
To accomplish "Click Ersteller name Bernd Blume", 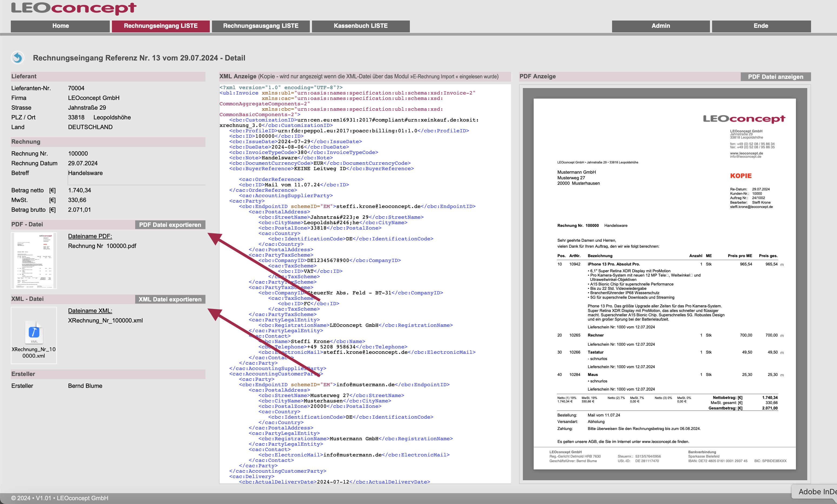I will (85, 386).
